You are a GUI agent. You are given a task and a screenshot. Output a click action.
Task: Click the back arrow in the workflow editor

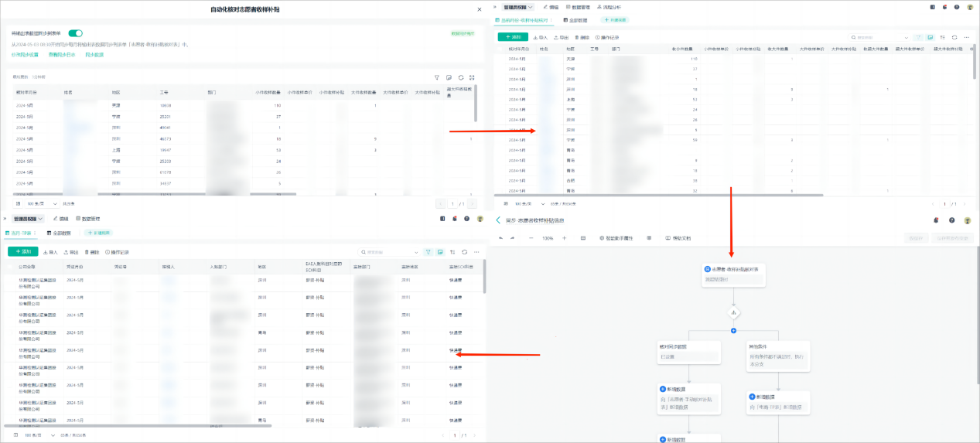coord(498,220)
